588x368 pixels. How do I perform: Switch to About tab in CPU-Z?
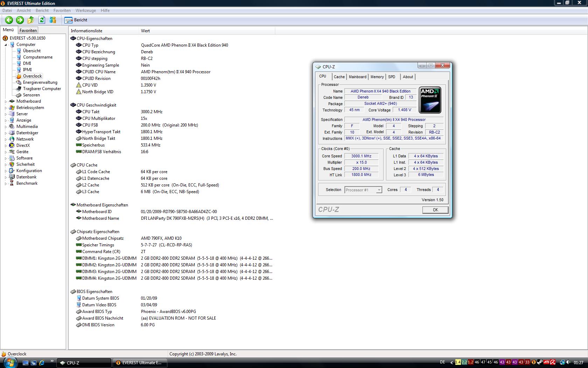point(408,77)
